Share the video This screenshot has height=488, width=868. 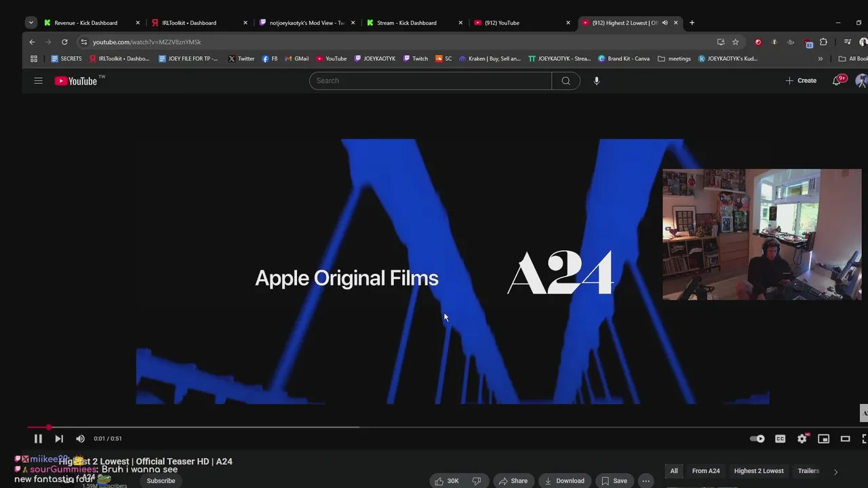coord(513,481)
